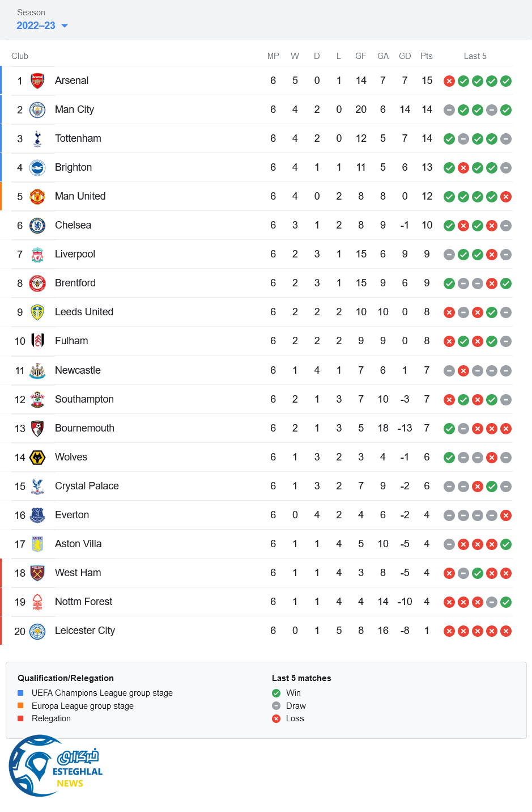Viewport: 532px width, 812px height.
Task: Click Arsenal's first last-5 loss marker
Action: (x=449, y=81)
